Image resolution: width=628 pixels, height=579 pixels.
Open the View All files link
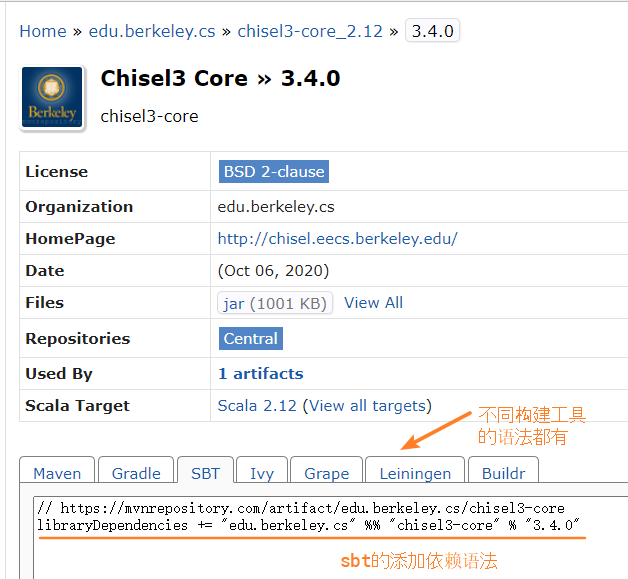pyautogui.click(x=373, y=303)
